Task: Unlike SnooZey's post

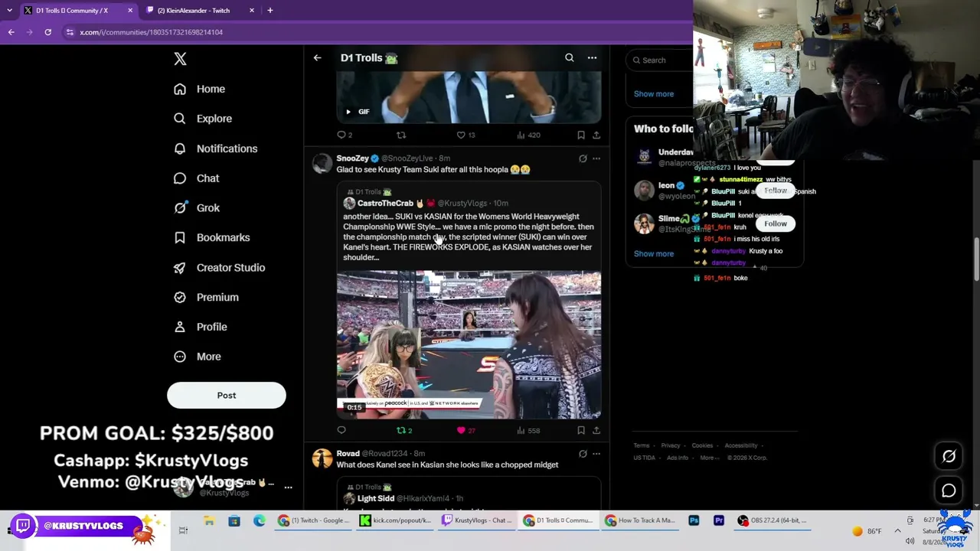Action: 465,430
